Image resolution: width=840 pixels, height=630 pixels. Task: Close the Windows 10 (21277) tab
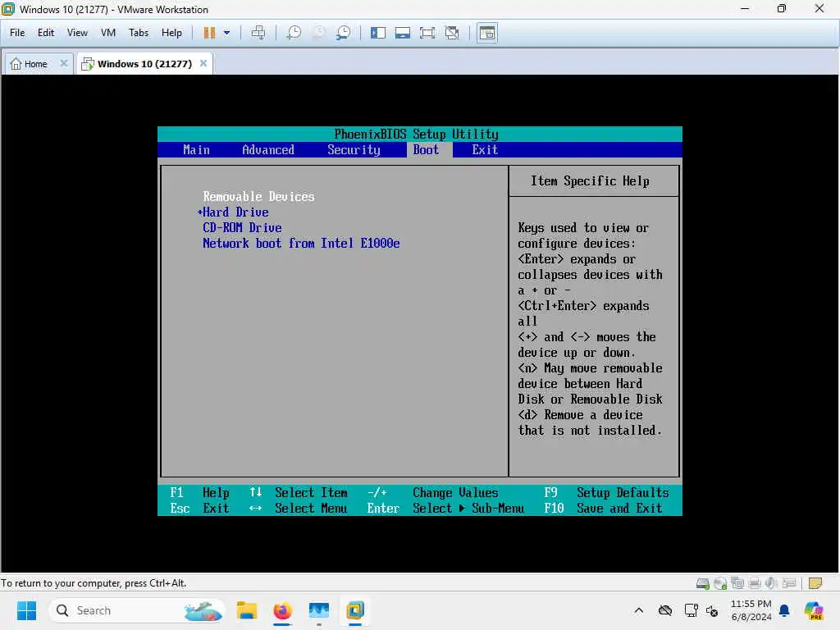click(x=203, y=63)
